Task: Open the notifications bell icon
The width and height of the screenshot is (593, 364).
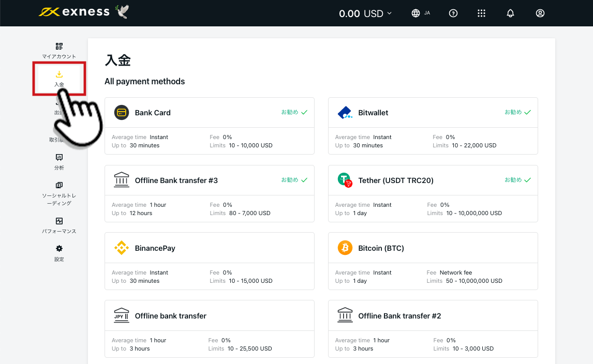Action: pyautogui.click(x=510, y=13)
